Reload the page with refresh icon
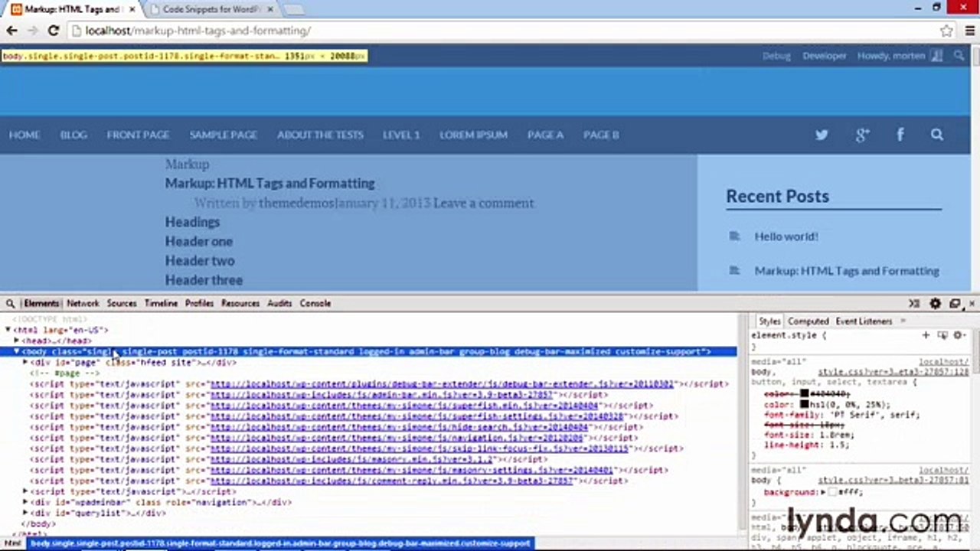 53,31
